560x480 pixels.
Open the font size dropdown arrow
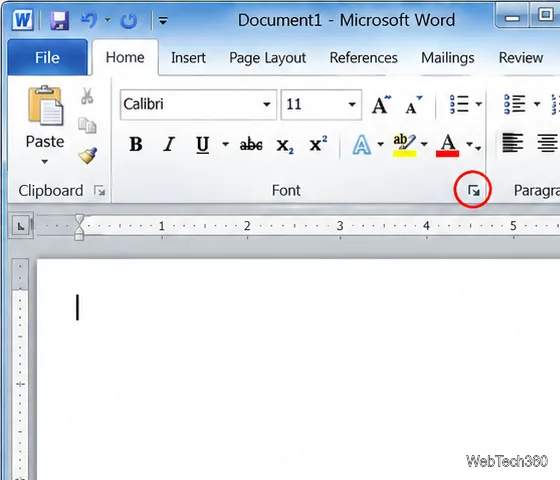352,105
